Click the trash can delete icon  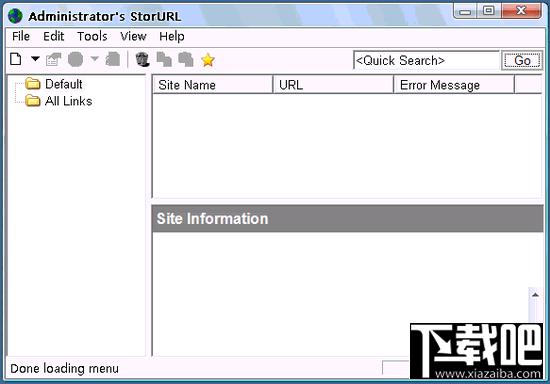coord(143,59)
